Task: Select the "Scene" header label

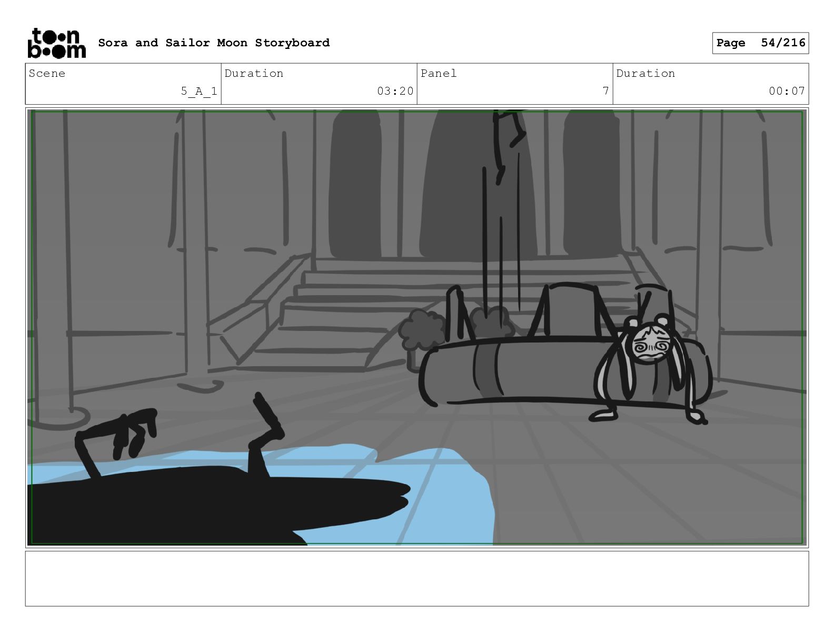Action: pos(47,74)
